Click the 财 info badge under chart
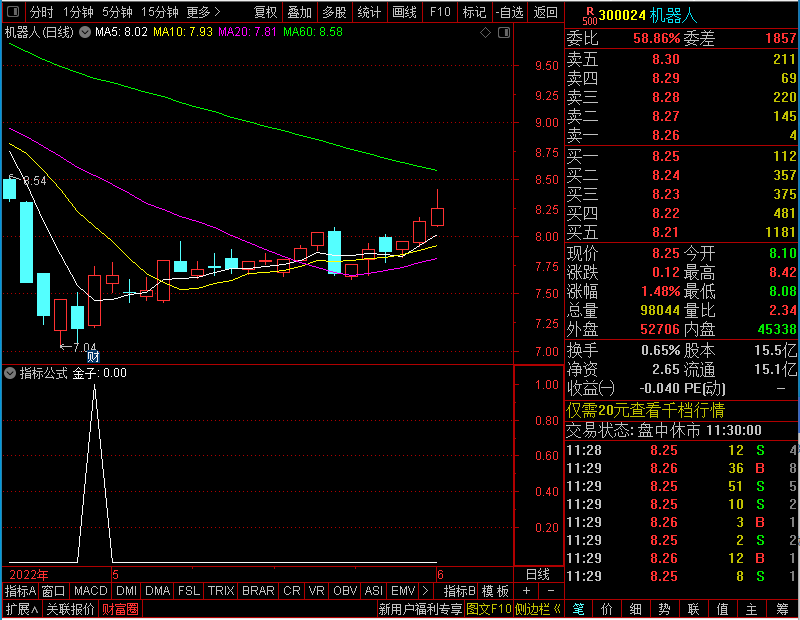800x620 pixels. point(93,356)
